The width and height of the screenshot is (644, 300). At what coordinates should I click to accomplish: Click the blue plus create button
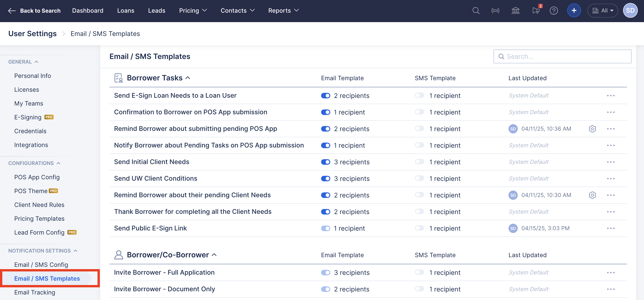coord(574,11)
